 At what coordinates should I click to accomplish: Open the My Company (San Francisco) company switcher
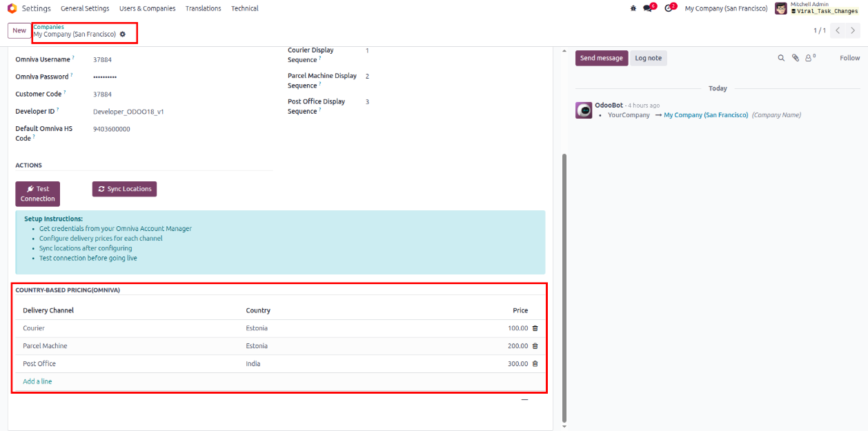726,8
